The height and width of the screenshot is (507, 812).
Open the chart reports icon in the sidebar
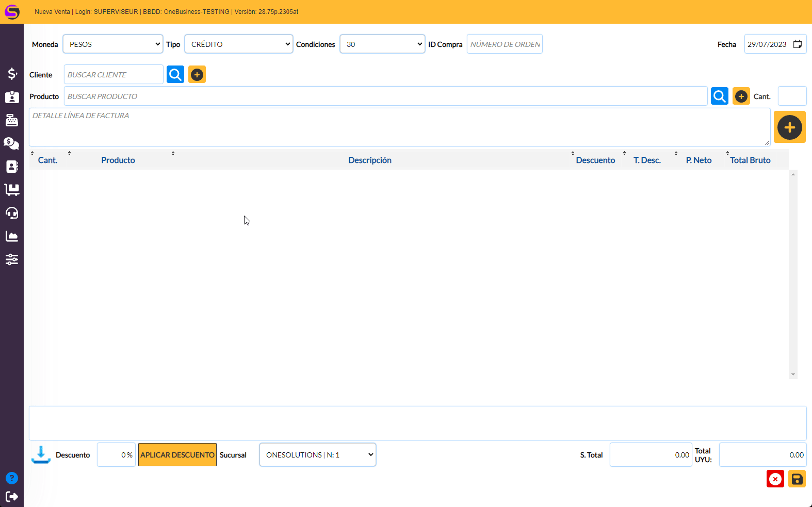12,236
